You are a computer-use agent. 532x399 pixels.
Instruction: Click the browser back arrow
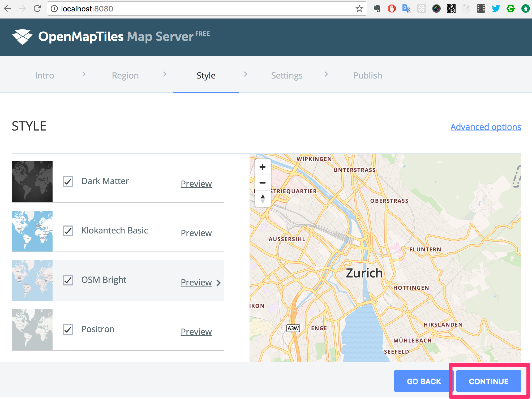point(7,9)
